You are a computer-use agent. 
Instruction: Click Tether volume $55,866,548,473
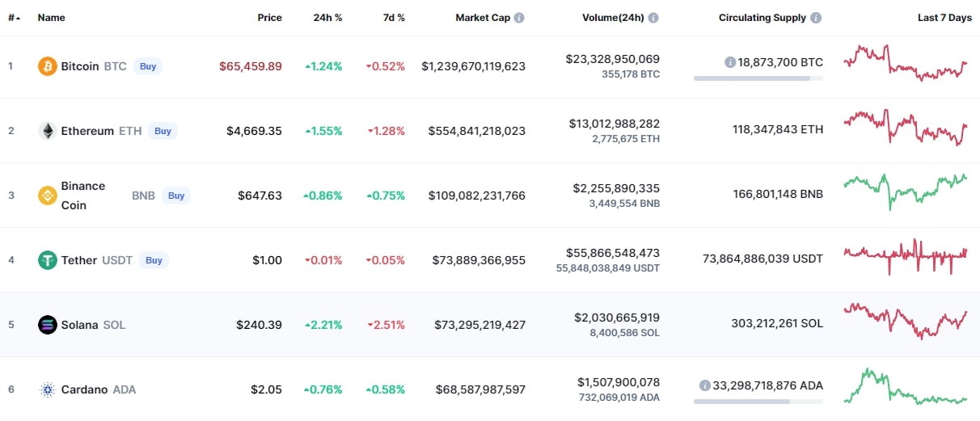[613, 253]
